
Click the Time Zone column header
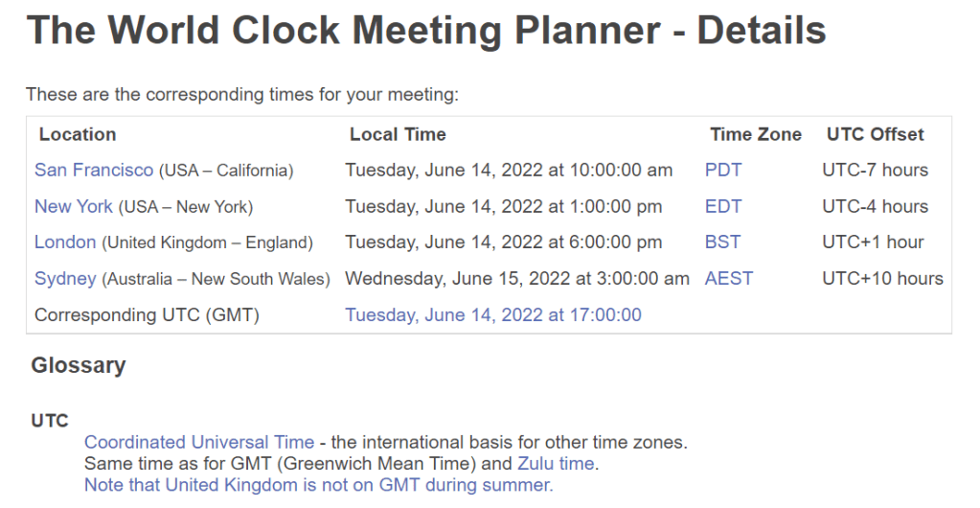click(x=756, y=135)
